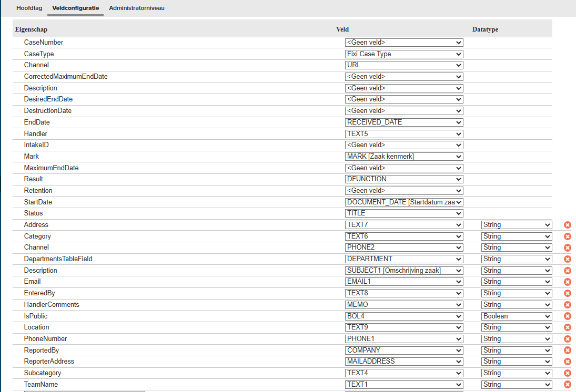Click the red delete icon for DepartmentsTableField
This screenshot has height=392, width=576.
(568, 259)
